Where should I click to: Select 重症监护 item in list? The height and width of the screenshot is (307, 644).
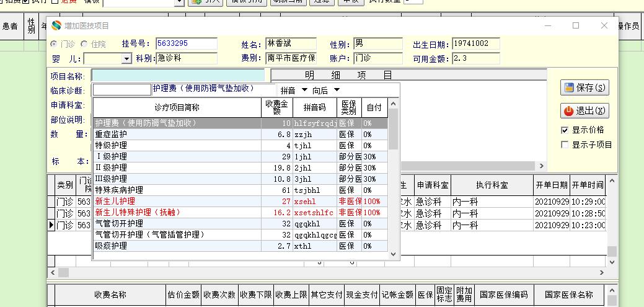click(240, 135)
